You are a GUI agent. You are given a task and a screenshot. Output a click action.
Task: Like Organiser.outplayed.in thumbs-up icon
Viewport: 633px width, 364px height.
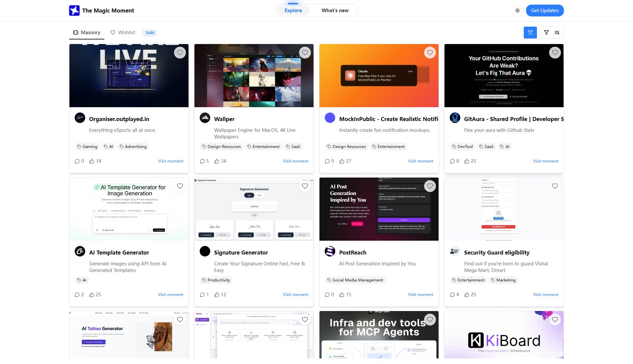pyautogui.click(x=92, y=161)
